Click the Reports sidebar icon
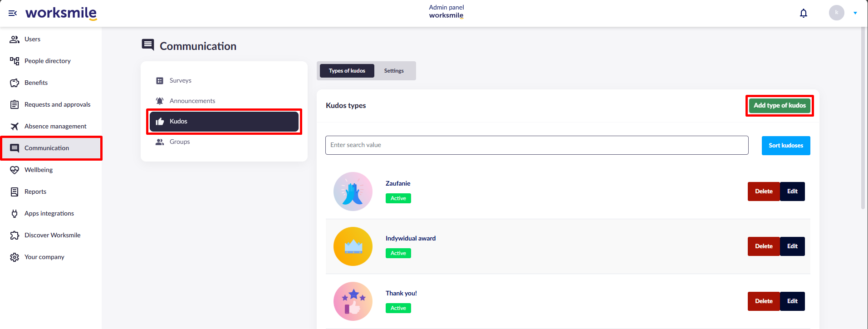This screenshot has height=329, width=868. click(15, 192)
